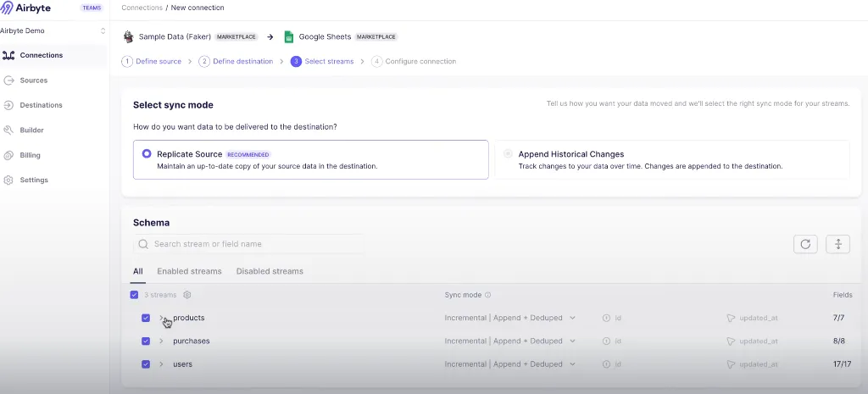Open the Sources sidebar icon
The width and height of the screenshot is (868, 394).
pos(8,80)
